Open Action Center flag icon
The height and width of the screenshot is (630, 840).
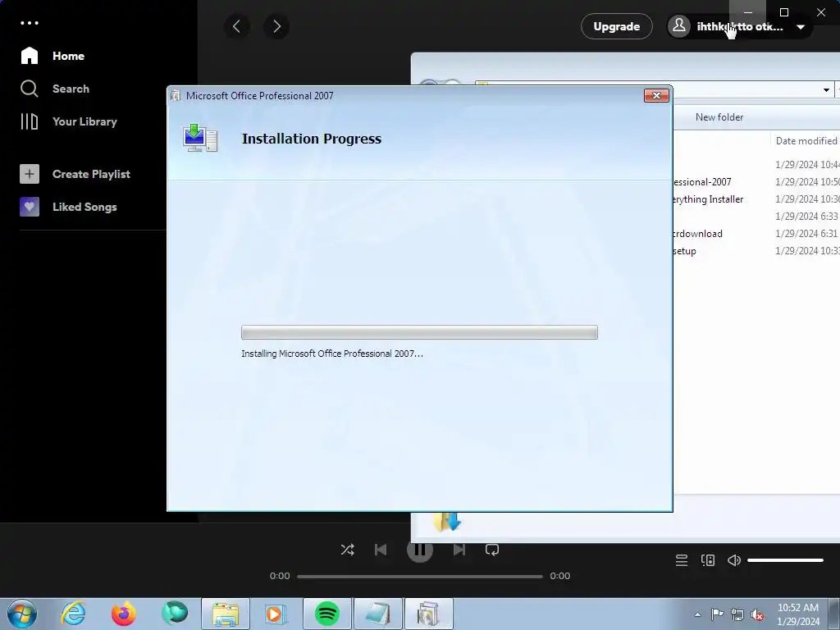[x=717, y=614]
